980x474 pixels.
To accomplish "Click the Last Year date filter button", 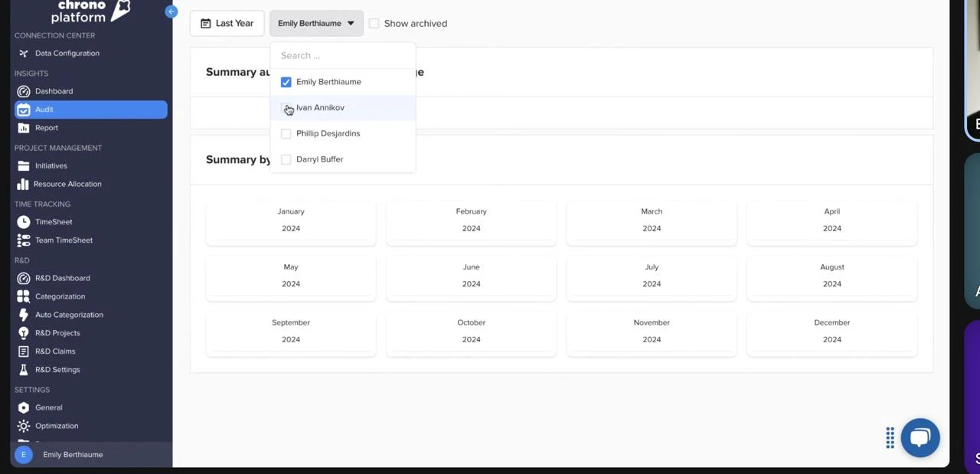I will tap(227, 23).
